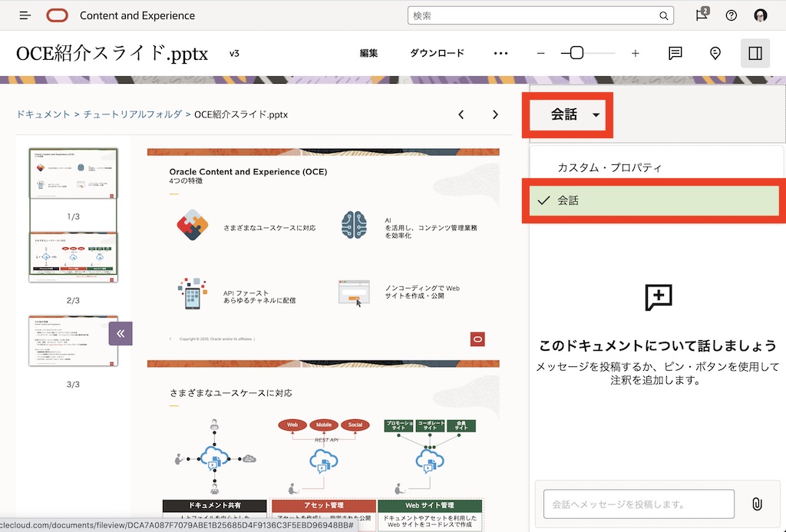The height and width of the screenshot is (532, 786).
Task: Go to the next document via arrow
Action: click(495, 114)
